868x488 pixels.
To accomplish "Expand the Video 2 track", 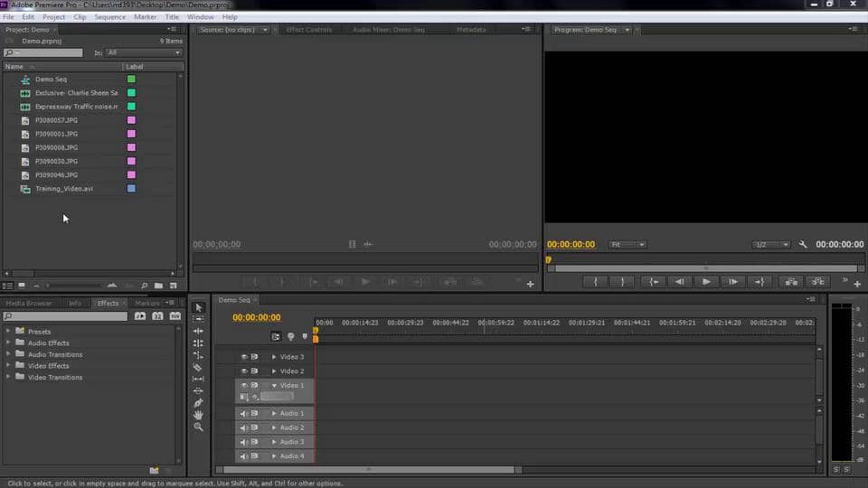I will click(x=274, y=371).
